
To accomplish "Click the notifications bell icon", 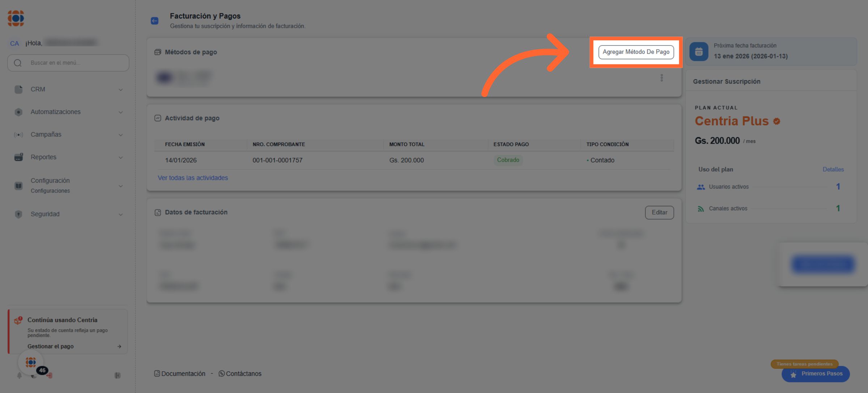I will pos(20,376).
